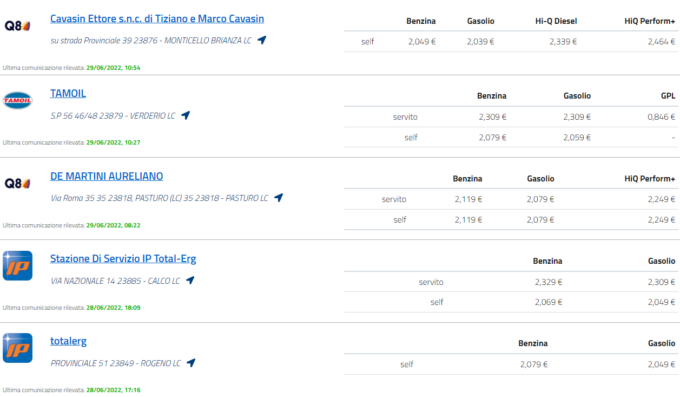Click navigation arrow next to Pasturo address
Screen dimensions: 680x397
click(279, 198)
